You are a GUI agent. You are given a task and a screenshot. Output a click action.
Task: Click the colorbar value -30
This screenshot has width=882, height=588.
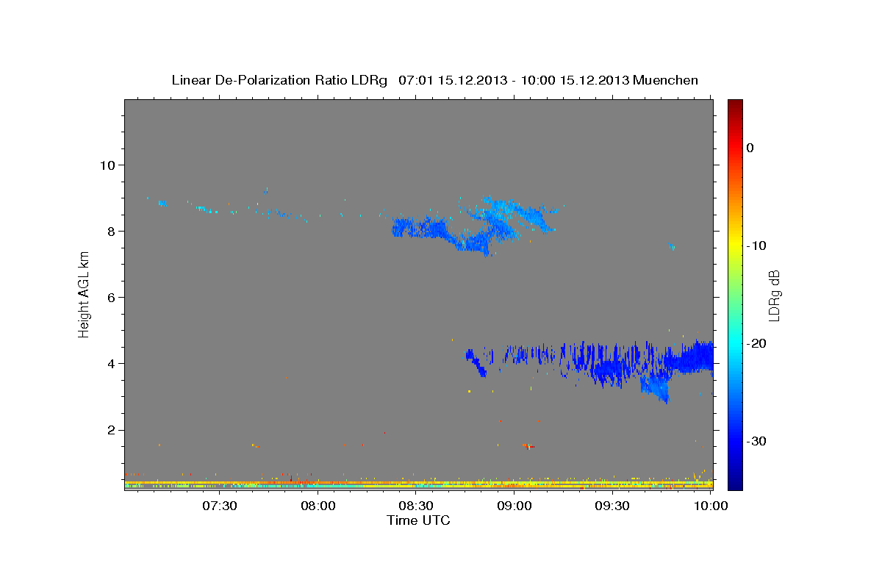click(x=757, y=441)
